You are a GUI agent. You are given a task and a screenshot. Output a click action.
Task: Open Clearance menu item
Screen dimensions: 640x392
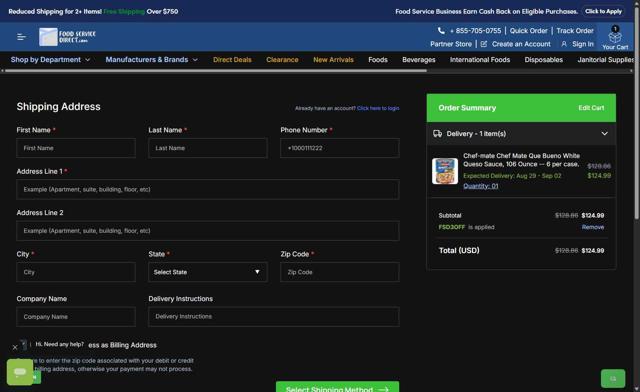pyautogui.click(x=282, y=60)
